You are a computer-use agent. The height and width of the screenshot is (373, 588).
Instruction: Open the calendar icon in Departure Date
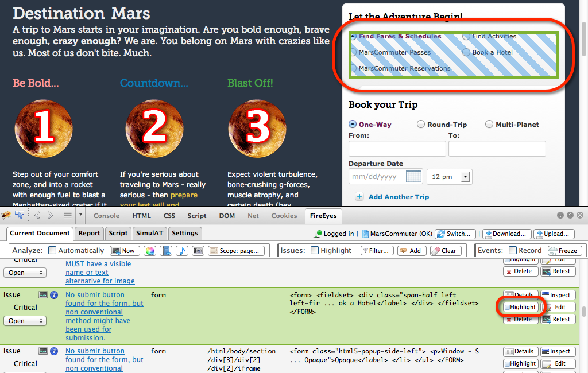coord(414,176)
